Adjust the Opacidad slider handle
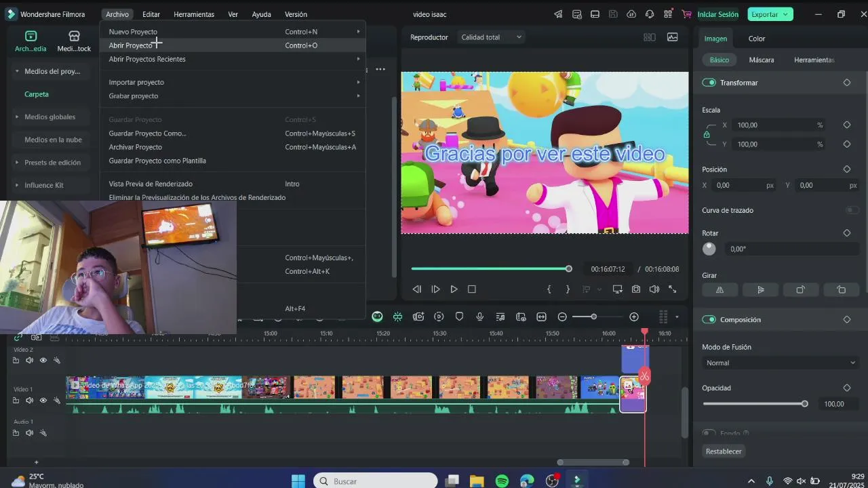 click(x=805, y=404)
